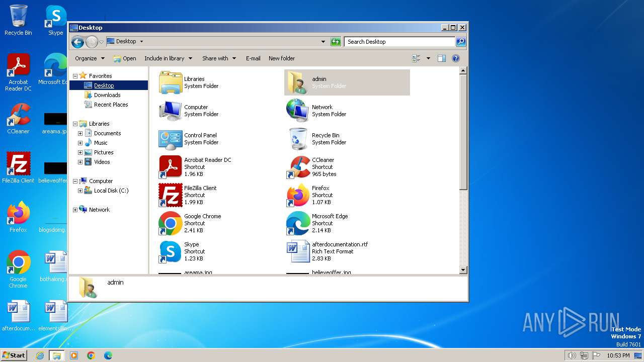Image resolution: width=644 pixels, height=362 pixels.
Task: Open the view options dropdown arrow
Action: pyautogui.click(x=428, y=58)
